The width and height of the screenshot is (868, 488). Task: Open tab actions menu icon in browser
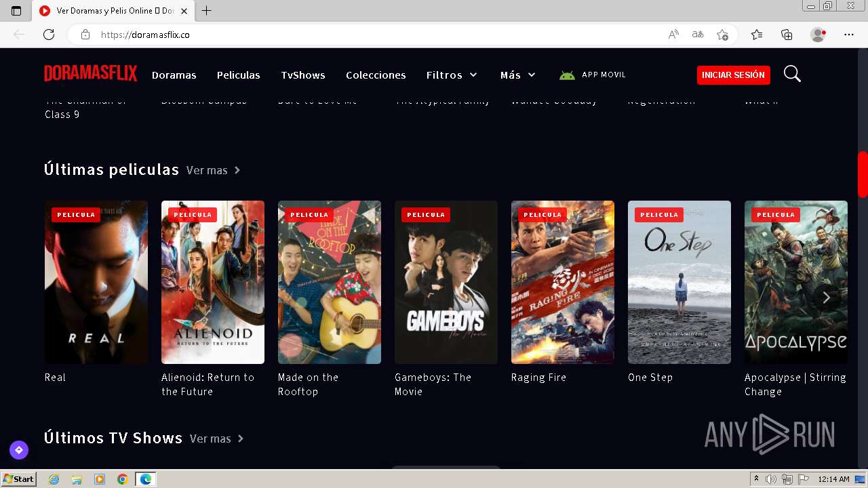16,11
